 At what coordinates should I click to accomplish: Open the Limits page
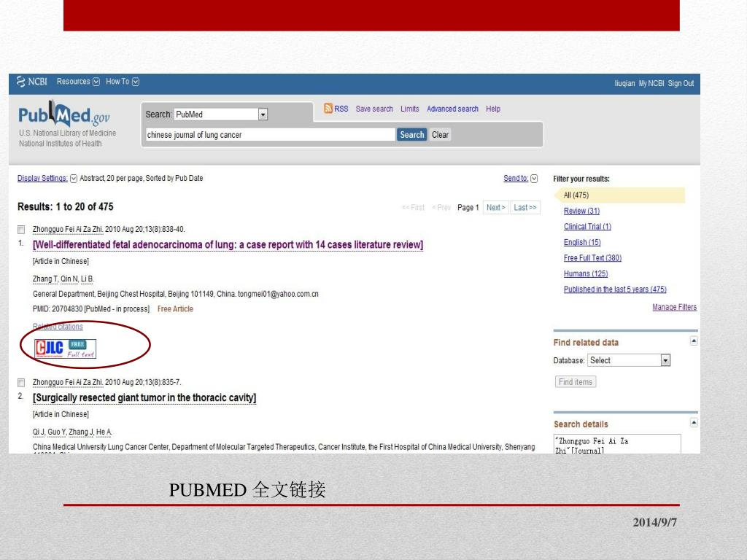point(410,109)
